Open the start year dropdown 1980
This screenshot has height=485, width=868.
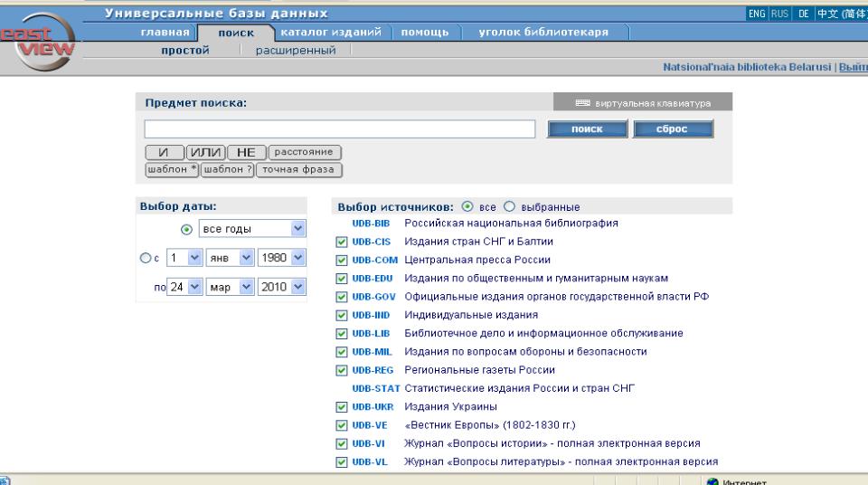pos(282,258)
